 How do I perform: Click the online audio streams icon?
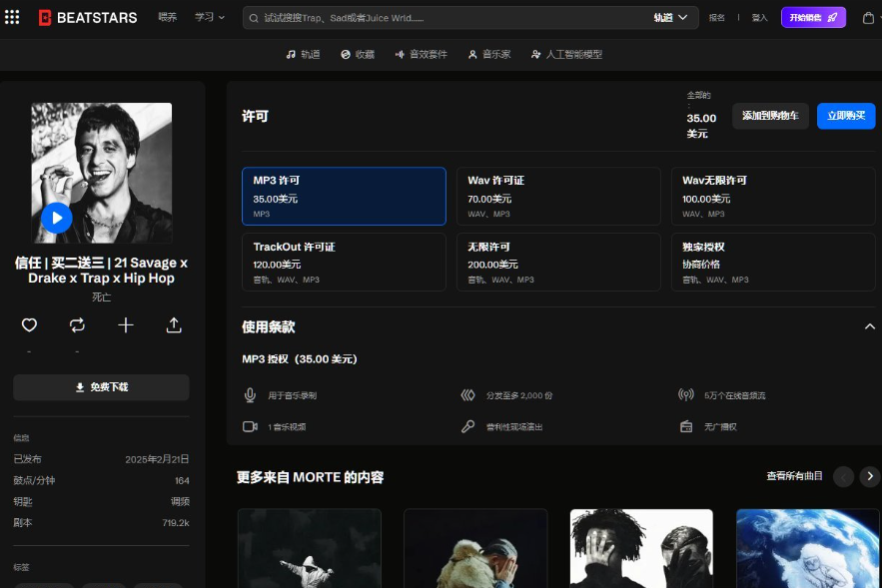685,394
